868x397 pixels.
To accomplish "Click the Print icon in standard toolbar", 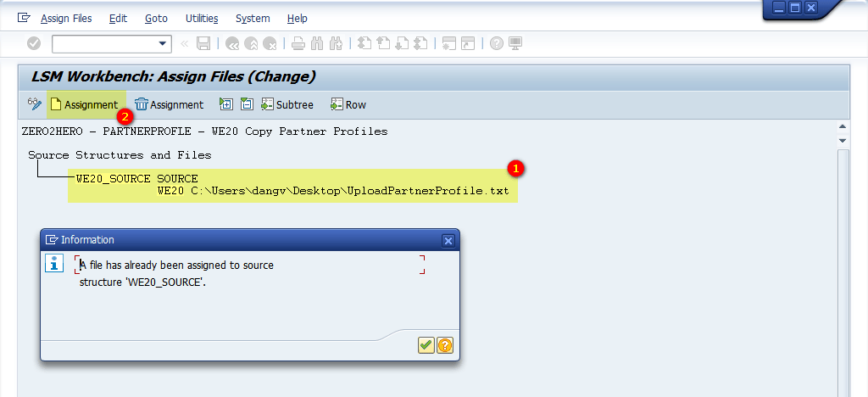I will (x=298, y=43).
